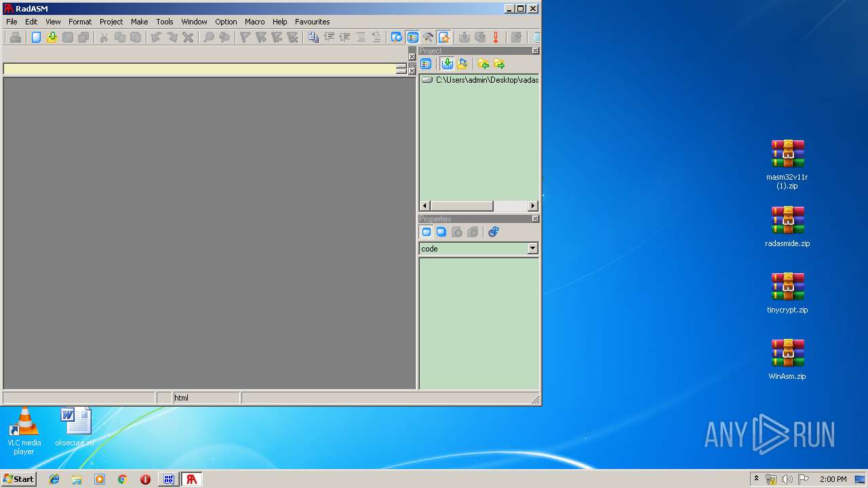Click the Assemble down-arrow toolbar icon
This screenshot has height=488, width=868.
(x=465, y=37)
